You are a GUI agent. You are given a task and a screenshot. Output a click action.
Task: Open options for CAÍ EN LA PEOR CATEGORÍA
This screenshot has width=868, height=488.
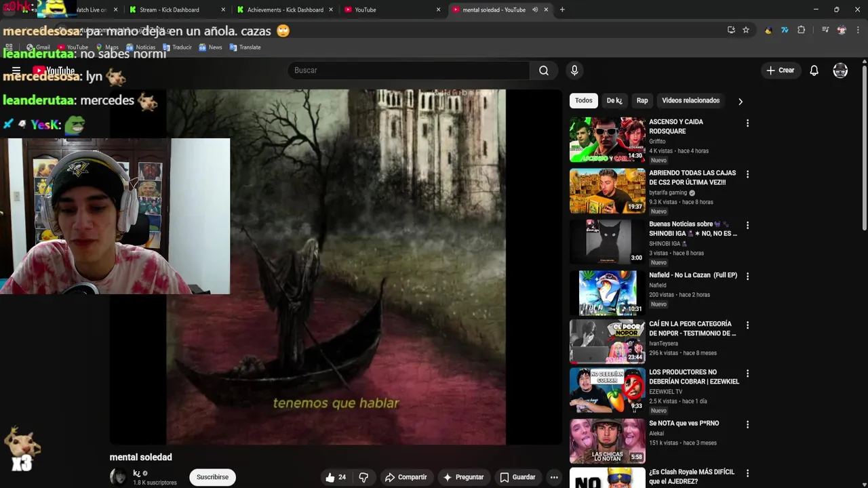[x=747, y=325]
